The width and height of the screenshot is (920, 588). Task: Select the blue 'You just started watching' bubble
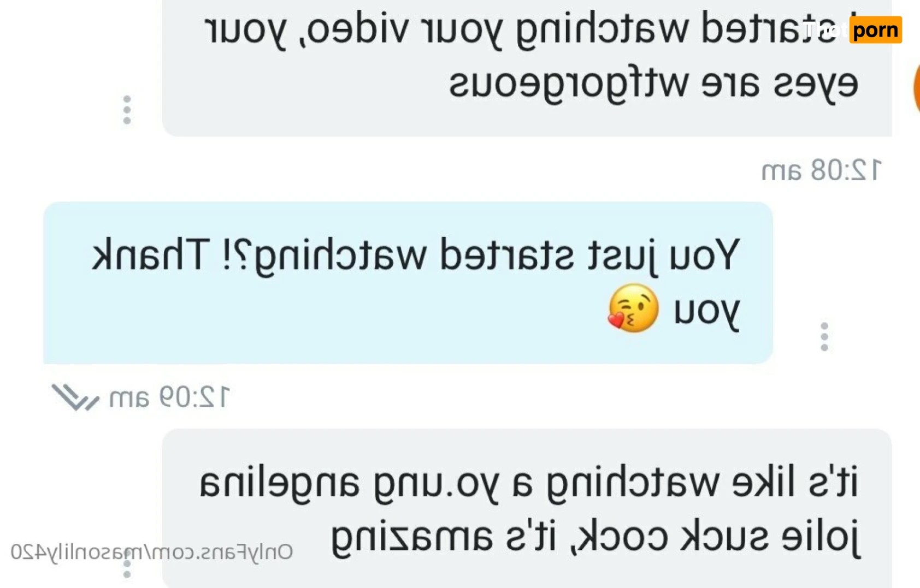pos(408,283)
